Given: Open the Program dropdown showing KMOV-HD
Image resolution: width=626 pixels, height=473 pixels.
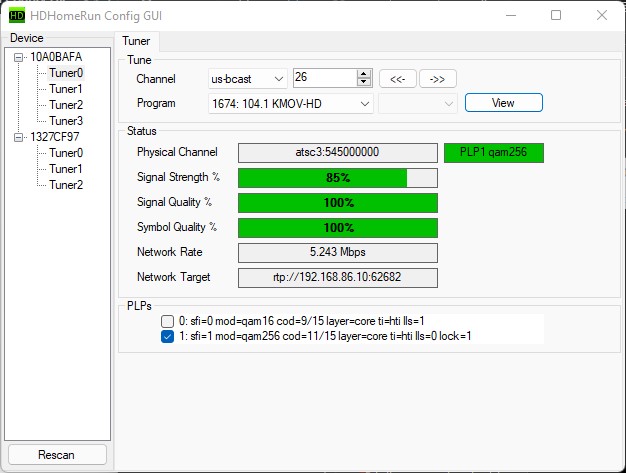Looking at the screenshot, I should [x=291, y=104].
